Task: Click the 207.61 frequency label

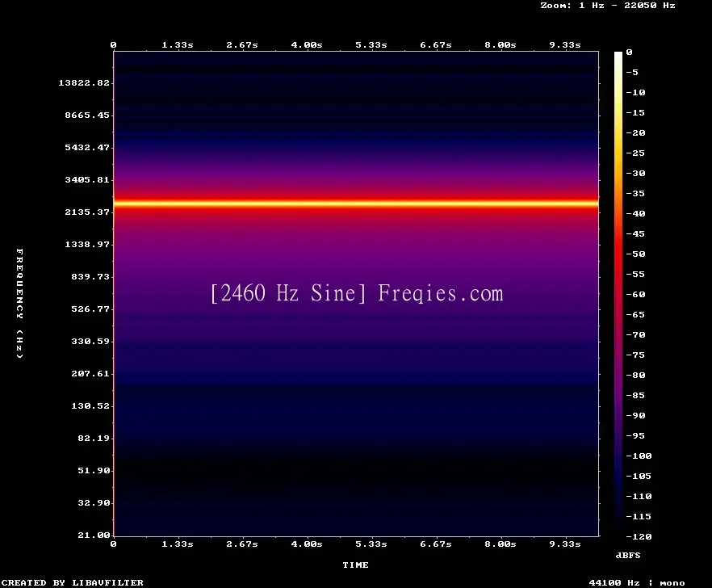Action: pos(90,373)
